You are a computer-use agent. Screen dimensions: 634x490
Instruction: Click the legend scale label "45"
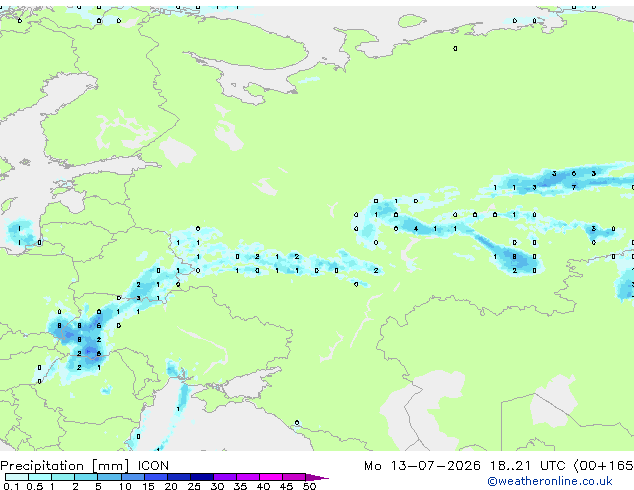286,486
